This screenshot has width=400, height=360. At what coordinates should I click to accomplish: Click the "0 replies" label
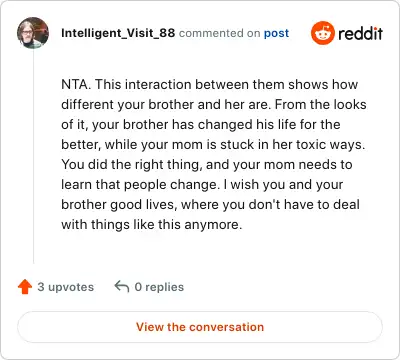point(159,287)
